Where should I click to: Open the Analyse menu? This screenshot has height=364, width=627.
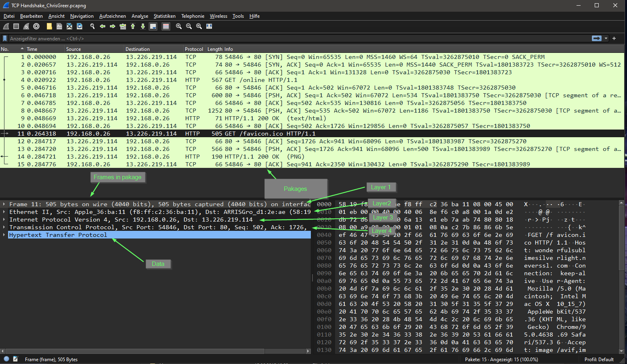coord(140,16)
